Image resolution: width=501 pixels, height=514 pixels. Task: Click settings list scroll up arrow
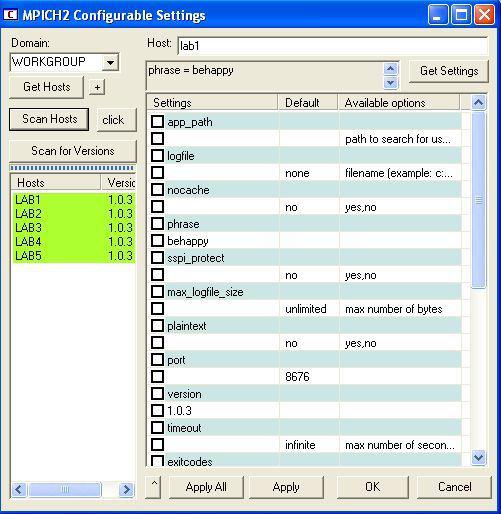point(479,102)
